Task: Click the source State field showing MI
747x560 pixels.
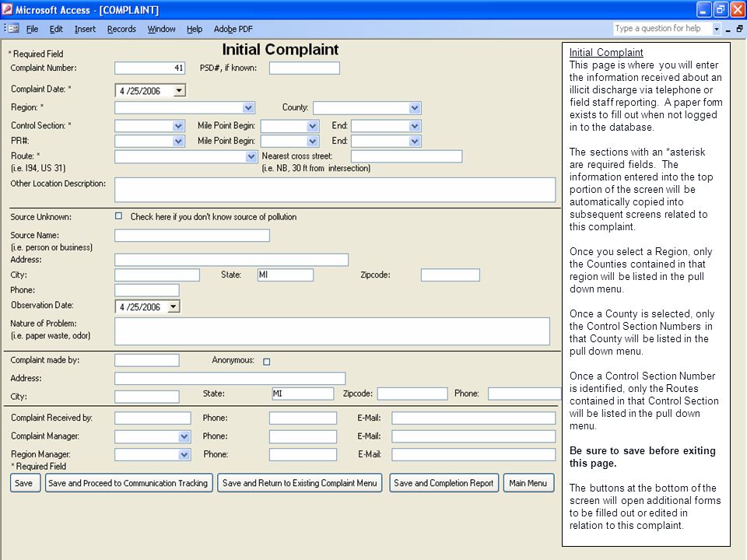Action: (x=286, y=275)
